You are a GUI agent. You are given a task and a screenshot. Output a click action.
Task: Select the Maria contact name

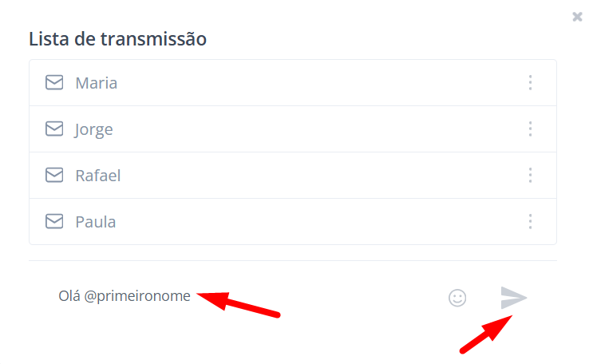[96, 83]
